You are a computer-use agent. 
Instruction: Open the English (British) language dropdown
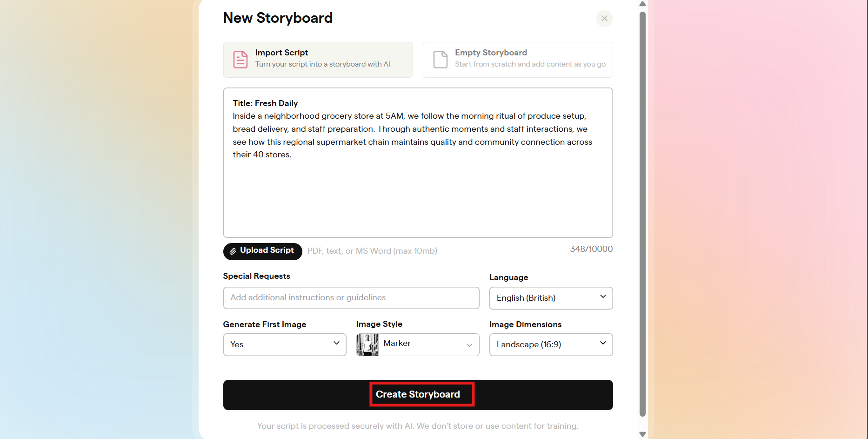[x=550, y=298]
